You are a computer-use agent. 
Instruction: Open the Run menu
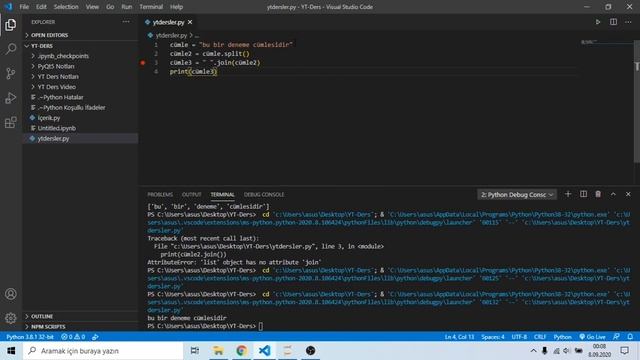[x=127, y=7]
